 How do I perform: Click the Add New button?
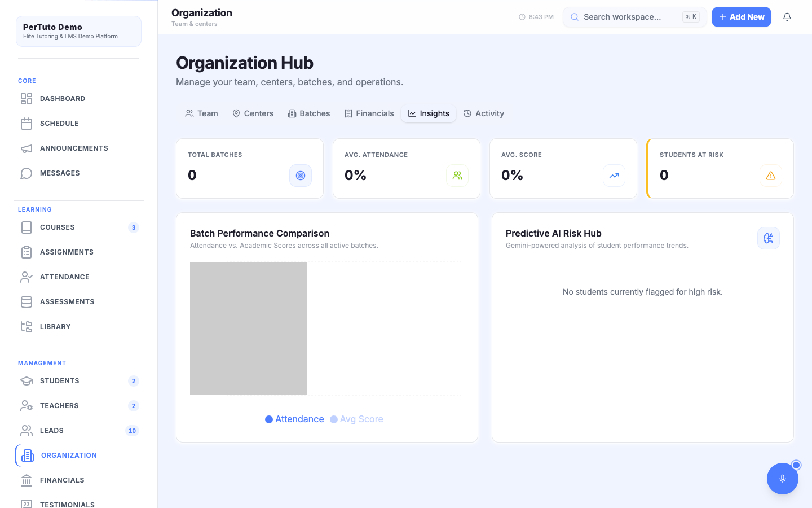(x=742, y=17)
